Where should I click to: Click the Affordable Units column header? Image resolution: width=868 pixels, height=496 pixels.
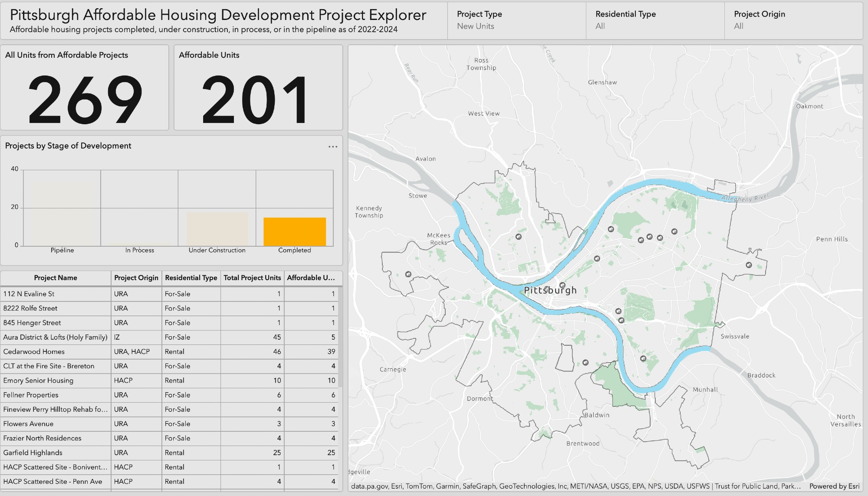(311, 278)
